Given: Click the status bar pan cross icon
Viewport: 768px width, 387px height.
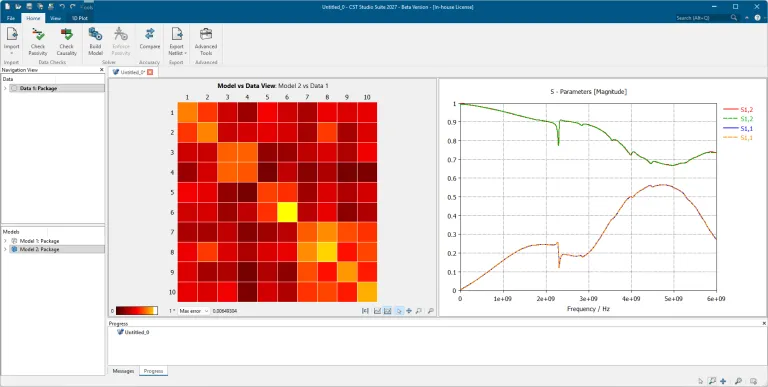Looking at the screenshot, I should tap(723, 381).
